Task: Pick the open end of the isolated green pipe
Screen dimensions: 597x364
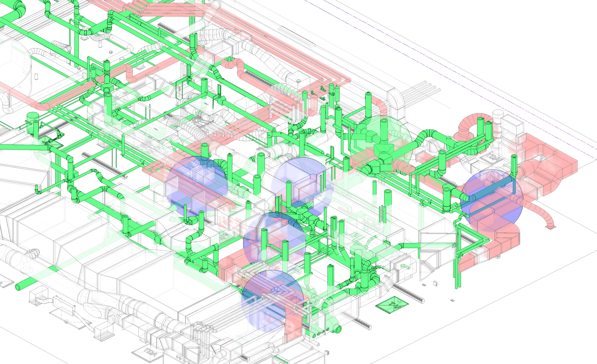Action: (18, 286)
